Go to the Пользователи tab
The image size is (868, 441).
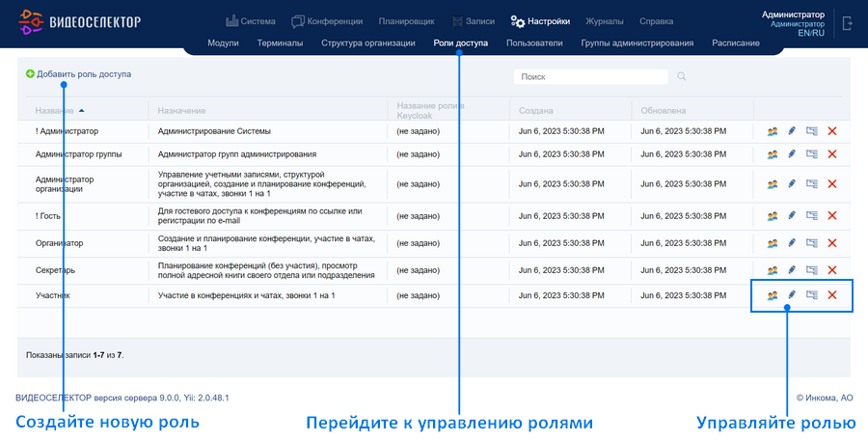click(534, 42)
